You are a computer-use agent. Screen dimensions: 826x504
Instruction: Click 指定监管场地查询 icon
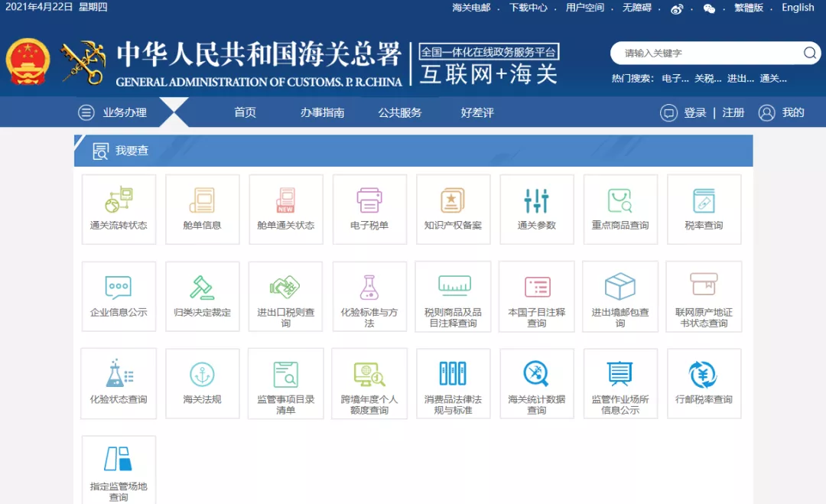coord(118,459)
